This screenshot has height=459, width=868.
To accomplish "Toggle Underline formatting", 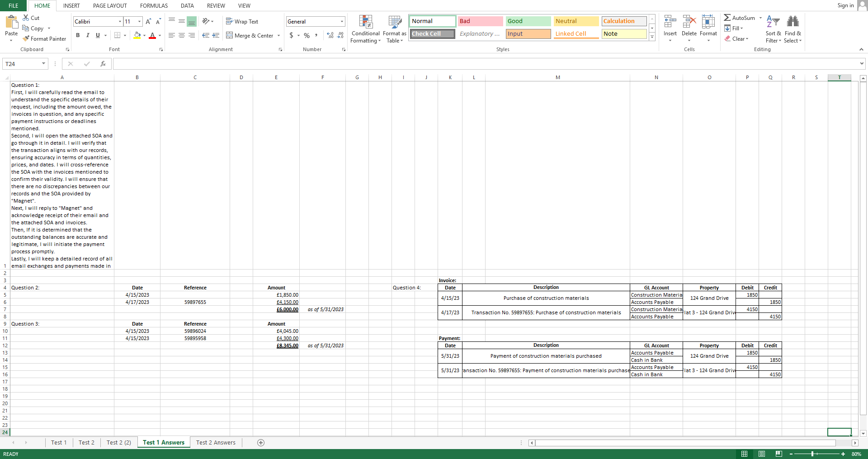I will click(x=98, y=35).
